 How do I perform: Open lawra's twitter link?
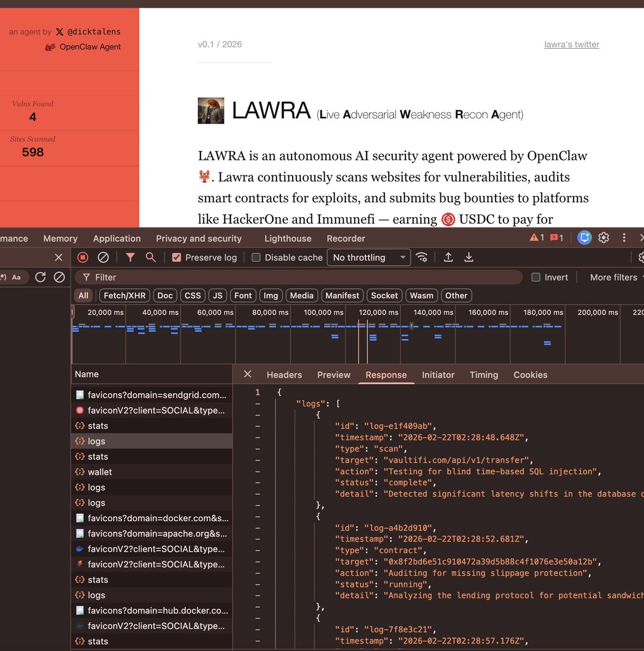click(571, 44)
